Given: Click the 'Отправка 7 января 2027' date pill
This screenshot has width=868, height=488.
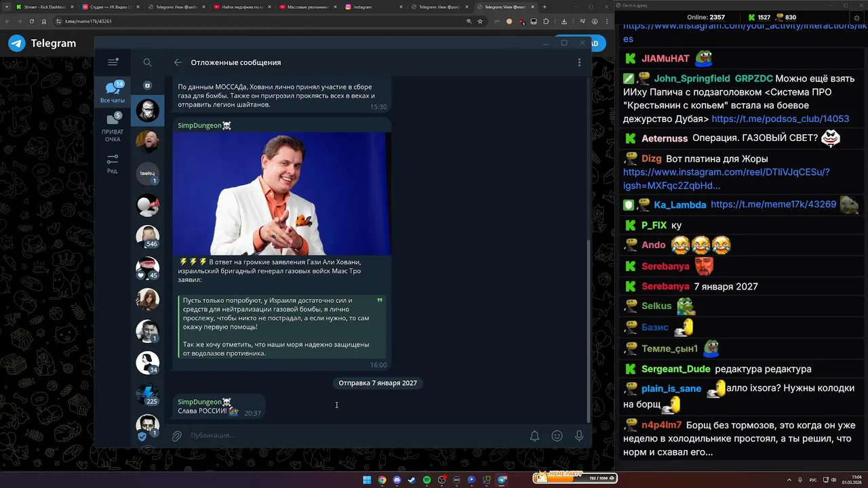Looking at the screenshot, I should tap(378, 383).
